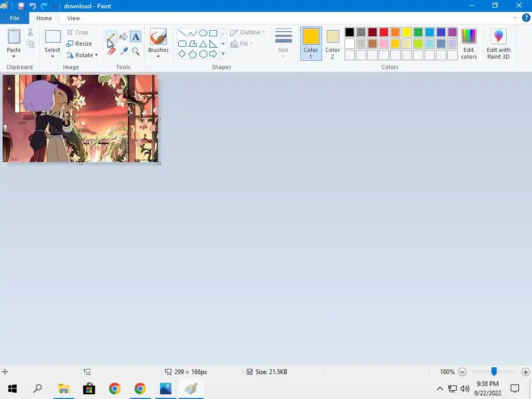Select the Text tool

136,36
